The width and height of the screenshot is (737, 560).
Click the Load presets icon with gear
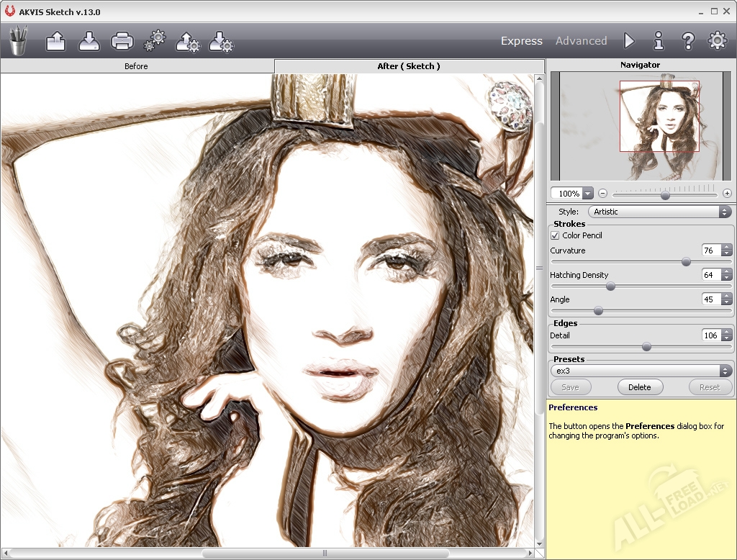(x=188, y=41)
